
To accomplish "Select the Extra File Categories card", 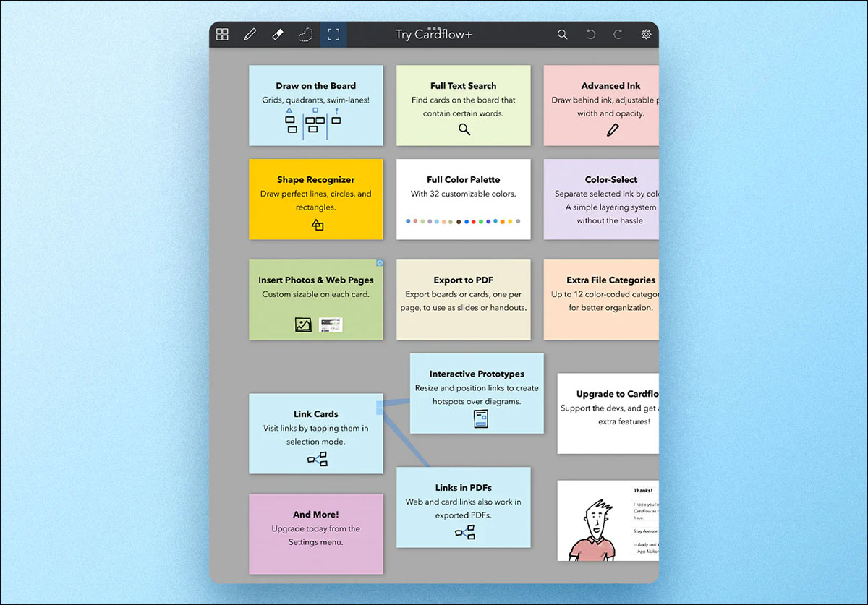I will click(x=601, y=300).
